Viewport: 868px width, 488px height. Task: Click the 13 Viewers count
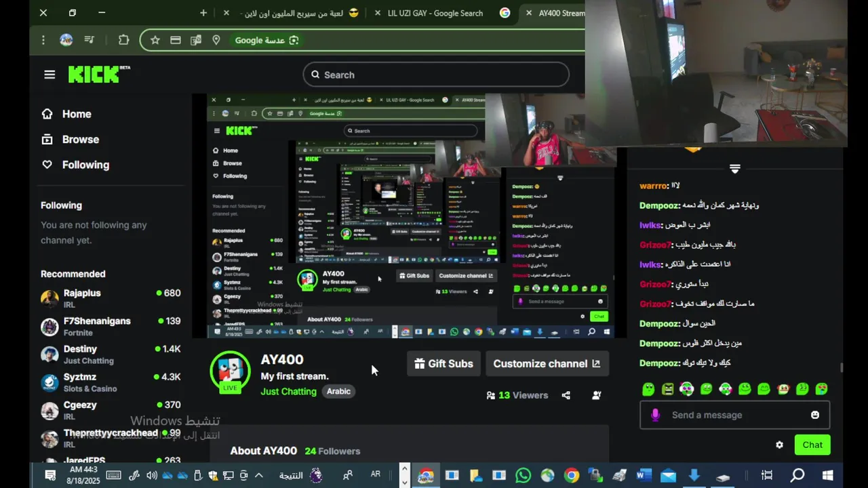tap(517, 395)
